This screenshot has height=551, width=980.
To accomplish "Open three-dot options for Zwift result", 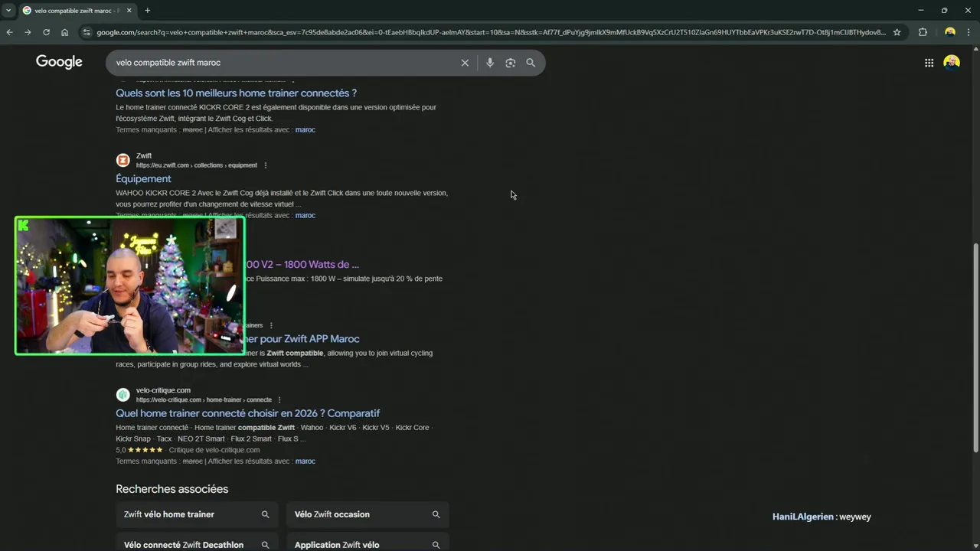I will coord(266,165).
